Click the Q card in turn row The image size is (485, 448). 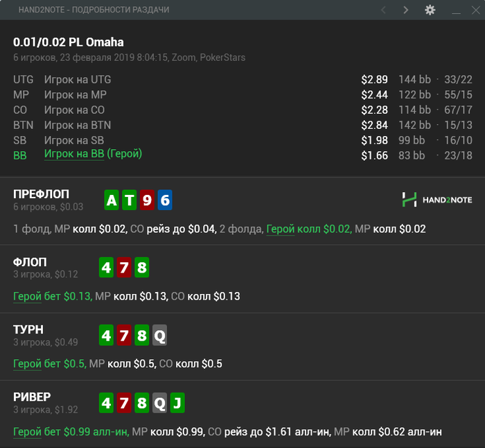click(159, 335)
